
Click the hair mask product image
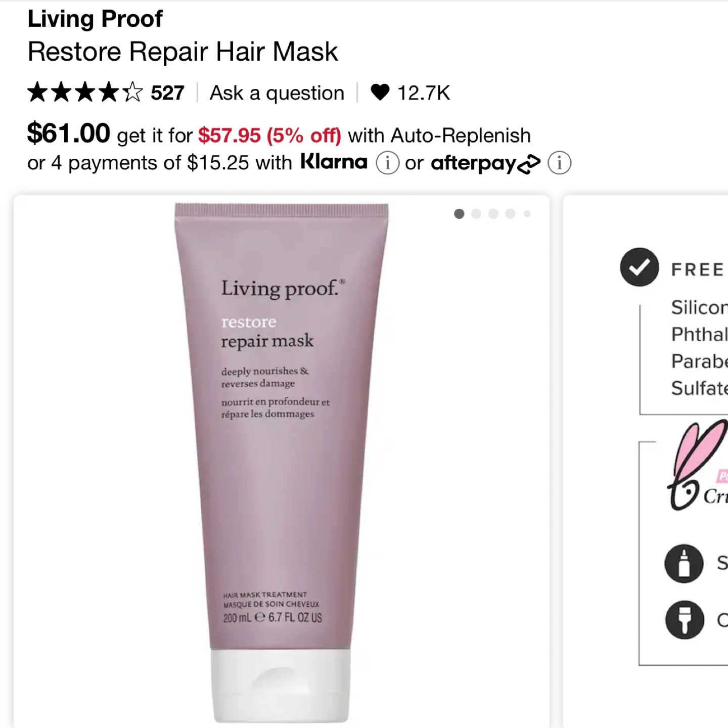coord(282,463)
